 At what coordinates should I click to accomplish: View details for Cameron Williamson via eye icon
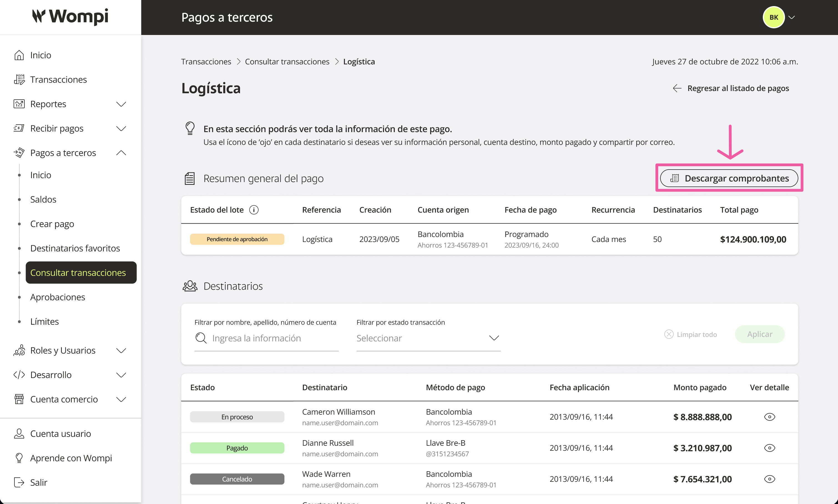pos(769,417)
